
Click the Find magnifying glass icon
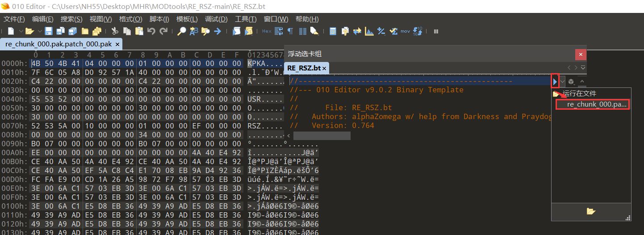(x=182, y=31)
